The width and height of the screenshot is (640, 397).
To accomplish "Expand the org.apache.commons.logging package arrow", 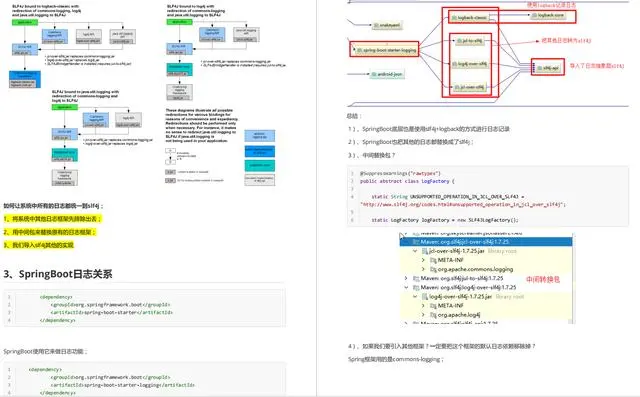I will click(x=423, y=269).
